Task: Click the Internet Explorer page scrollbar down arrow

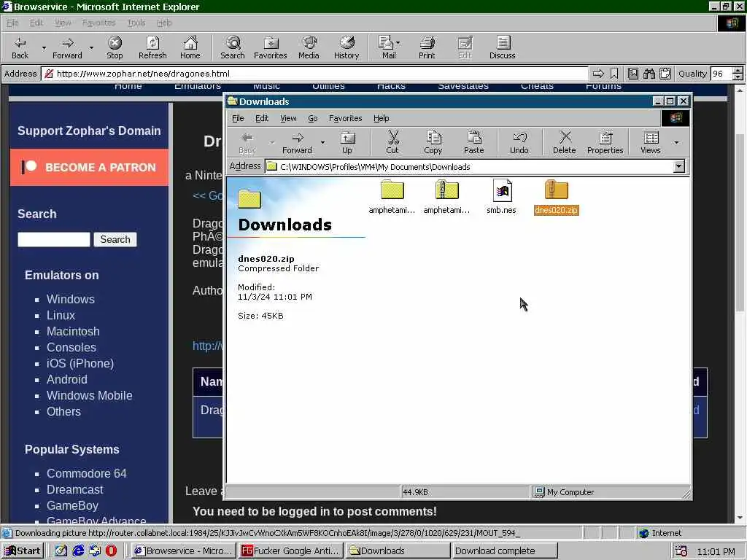Action: tap(740, 518)
